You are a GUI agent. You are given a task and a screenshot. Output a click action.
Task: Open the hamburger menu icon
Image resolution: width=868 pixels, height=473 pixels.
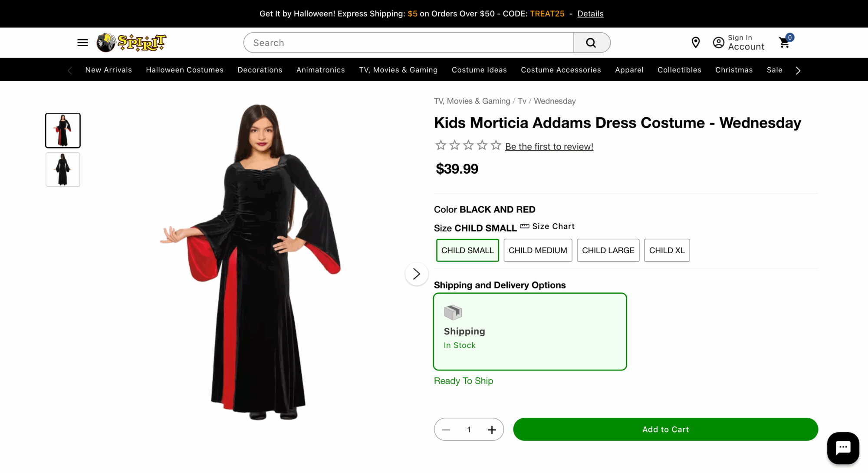[82, 43]
